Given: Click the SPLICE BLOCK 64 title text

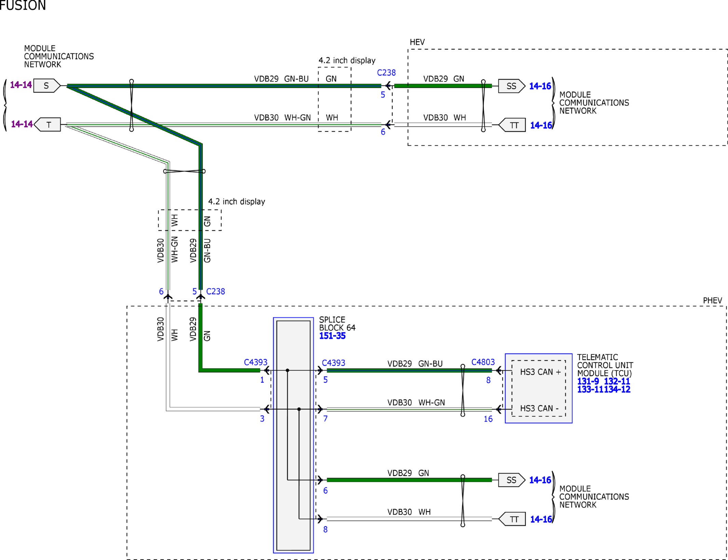Looking at the screenshot, I should pos(337,324).
